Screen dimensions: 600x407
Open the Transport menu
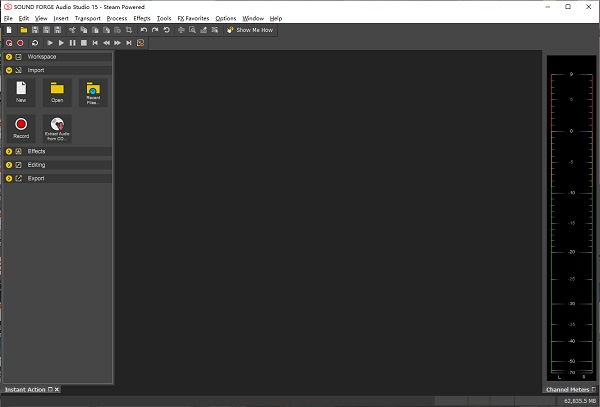click(x=88, y=18)
